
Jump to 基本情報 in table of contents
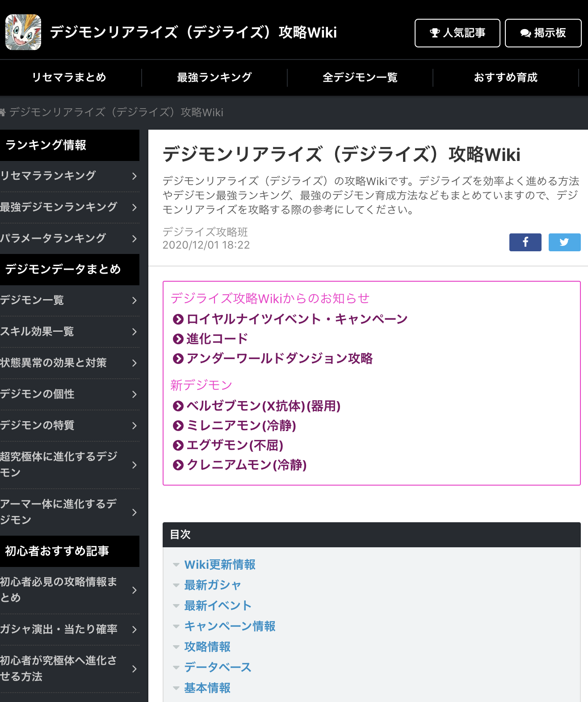click(x=207, y=688)
